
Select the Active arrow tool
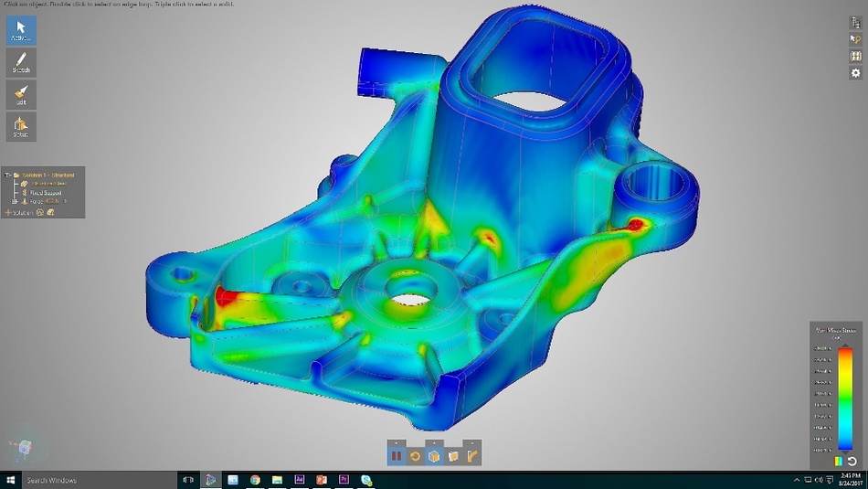(21, 30)
